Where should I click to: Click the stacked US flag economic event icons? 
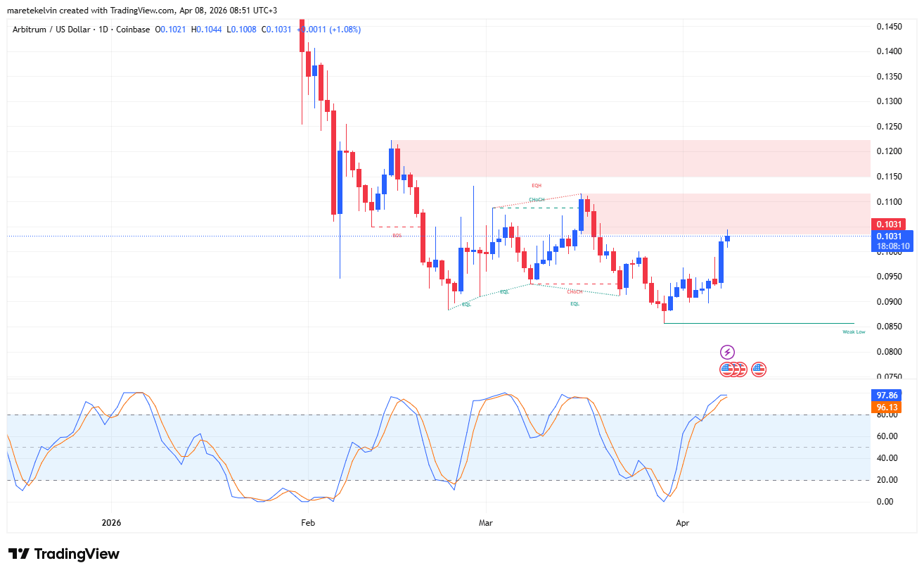click(733, 368)
